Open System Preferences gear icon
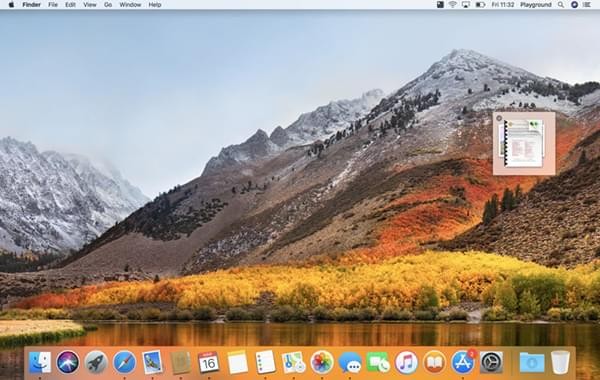Viewport: 600px width, 380px height. pyautogui.click(x=491, y=362)
